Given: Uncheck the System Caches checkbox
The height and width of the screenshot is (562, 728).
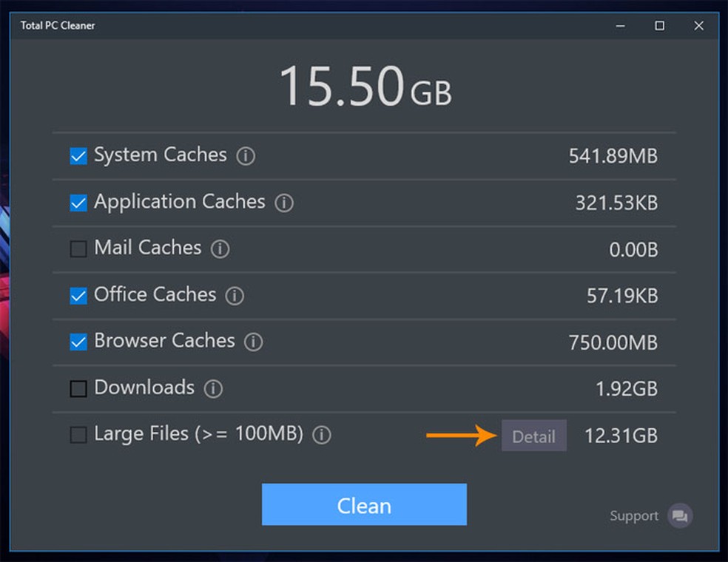Looking at the screenshot, I should pyautogui.click(x=78, y=156).
